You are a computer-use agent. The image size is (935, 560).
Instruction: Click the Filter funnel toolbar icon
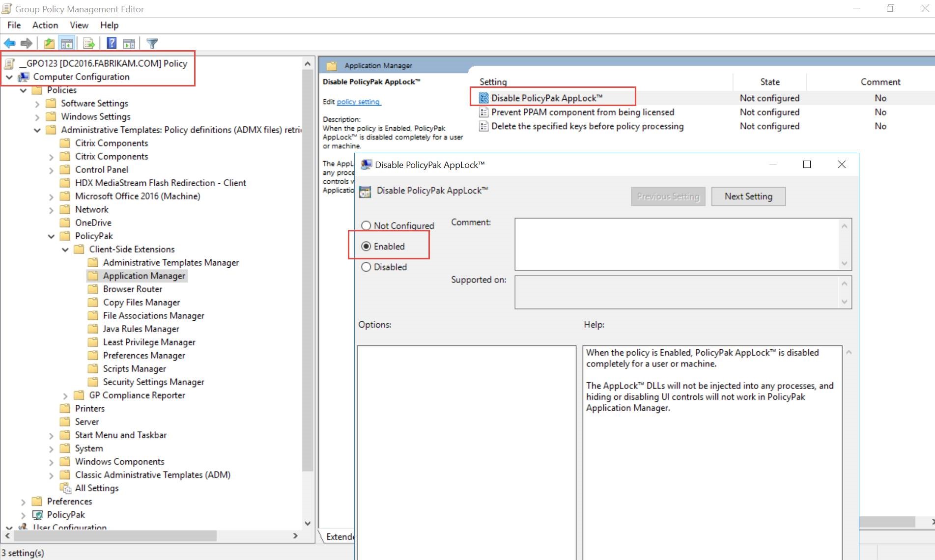coord(152,44)
